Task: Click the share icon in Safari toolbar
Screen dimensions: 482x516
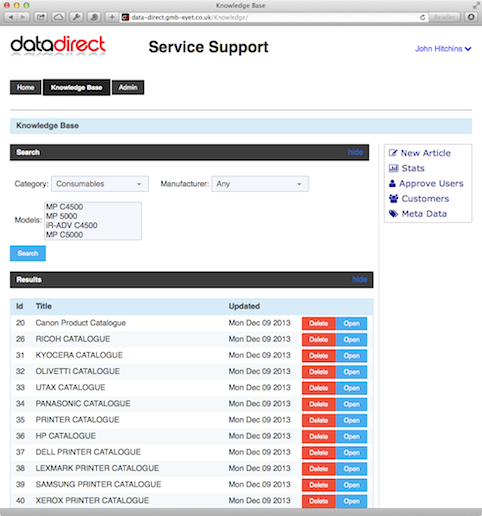Action: pyautogui.click(x=41, y=17)
